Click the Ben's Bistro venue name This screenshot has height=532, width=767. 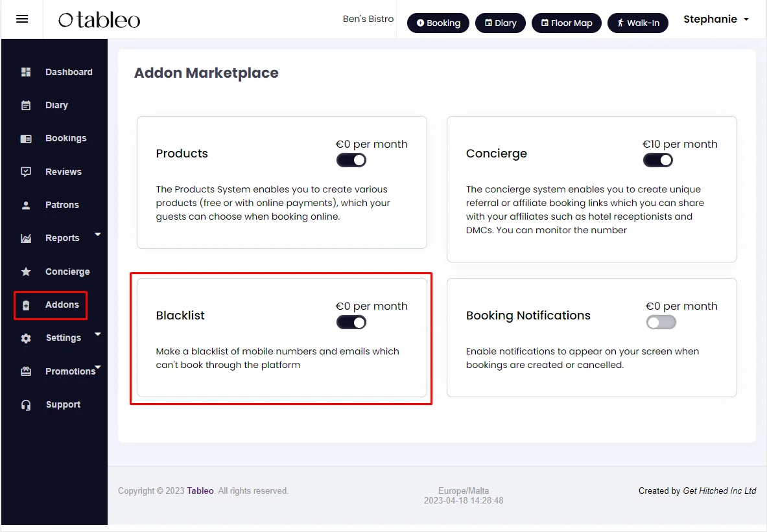[368, 19]
